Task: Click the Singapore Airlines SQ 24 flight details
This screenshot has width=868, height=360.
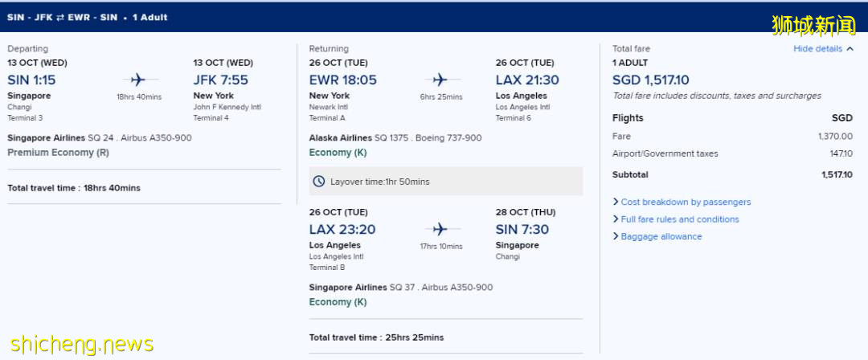Action: pos(100,138)
